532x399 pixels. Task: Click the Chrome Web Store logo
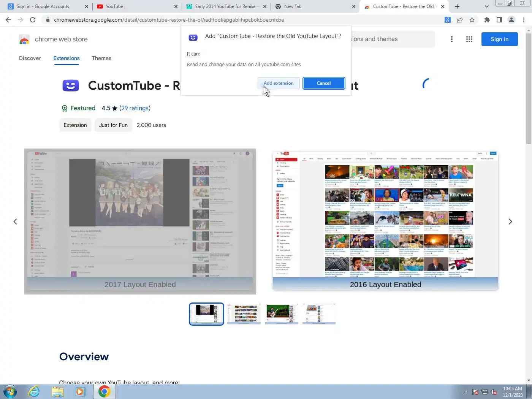click(x=24, y=39)
